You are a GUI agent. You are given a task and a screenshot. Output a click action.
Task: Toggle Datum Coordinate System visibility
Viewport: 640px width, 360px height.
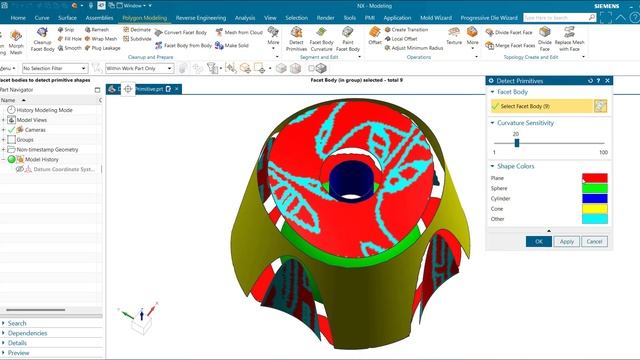(x=19, y=169)
